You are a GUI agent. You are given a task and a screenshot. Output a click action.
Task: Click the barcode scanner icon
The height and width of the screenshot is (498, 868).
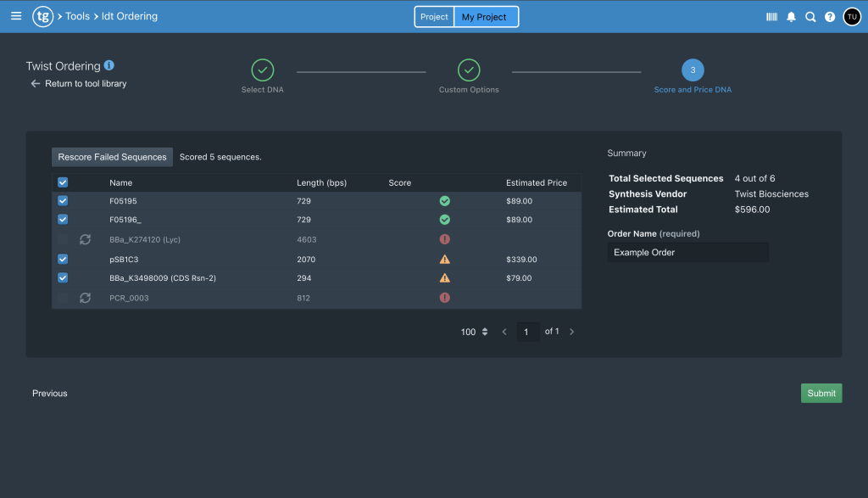pos(771,17)
